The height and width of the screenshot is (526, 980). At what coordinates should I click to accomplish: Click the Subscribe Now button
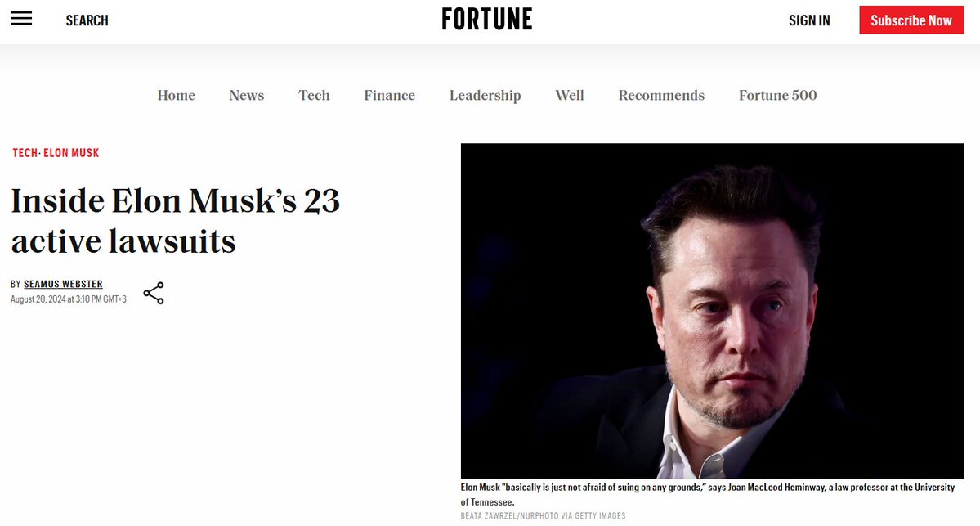click(911, 20)
